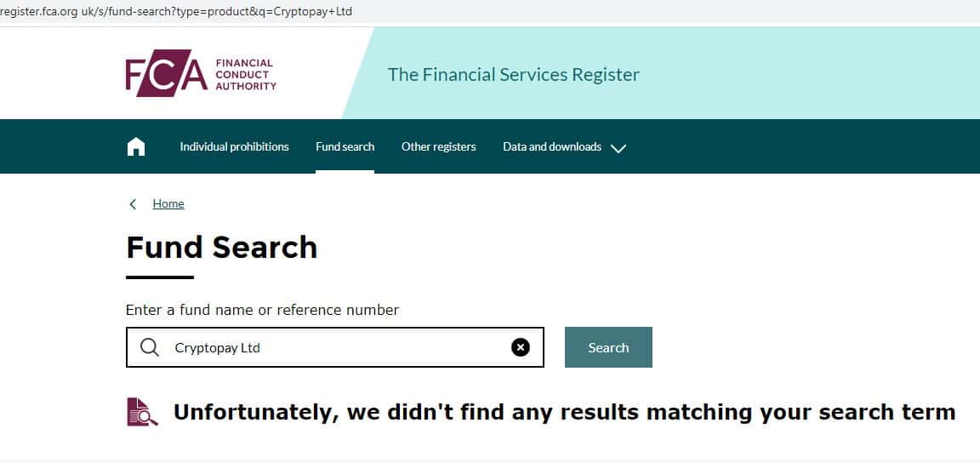Click The Financial Services Register title
The width and height of the screenshot is (980, 463).
click(x=513, y=75)
